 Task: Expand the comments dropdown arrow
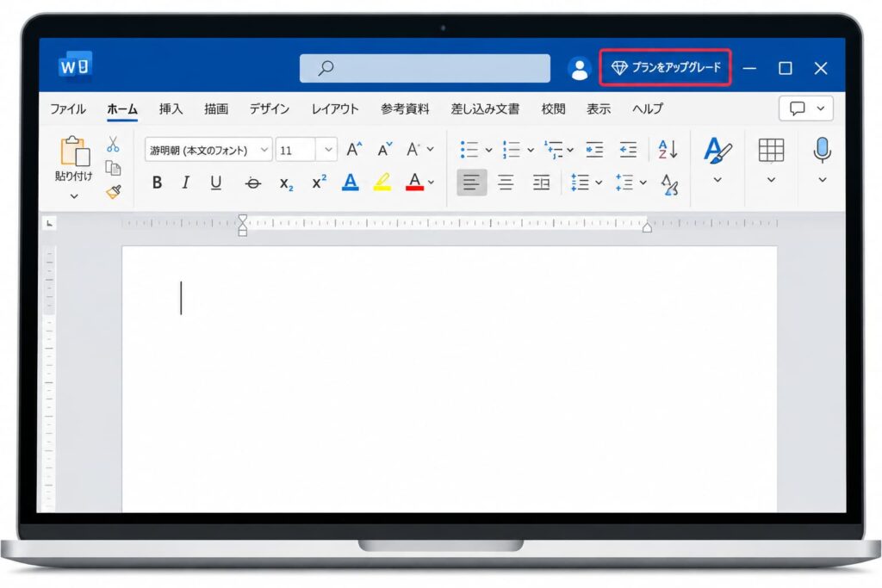tap(821, 108)
